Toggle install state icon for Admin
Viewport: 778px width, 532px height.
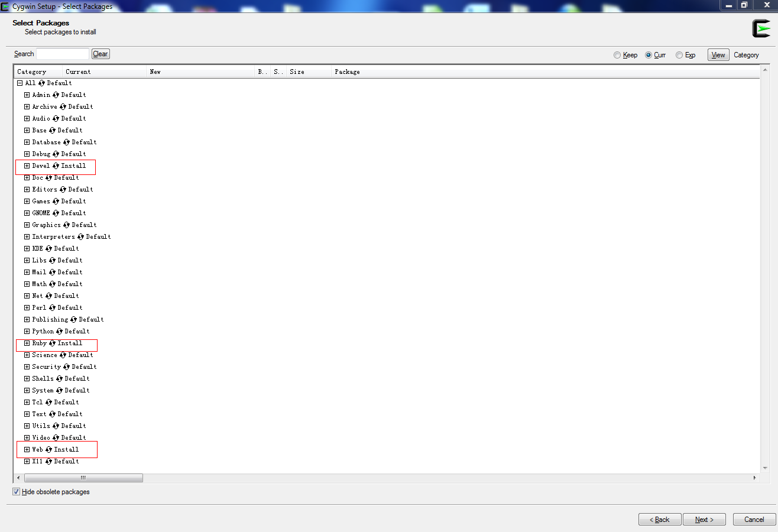point(56,95)
